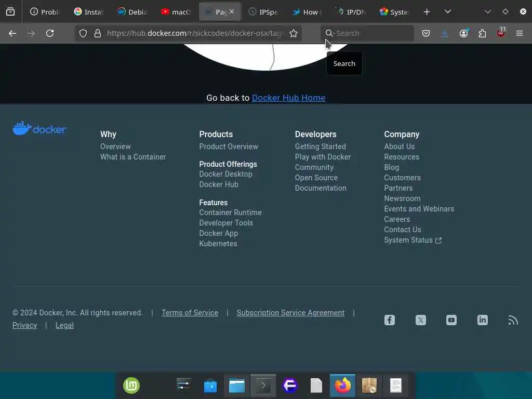Open Docker's X (Twitter) icon
Screen dimensions: 532x399
pyautogui.click(x=421, y=320)
